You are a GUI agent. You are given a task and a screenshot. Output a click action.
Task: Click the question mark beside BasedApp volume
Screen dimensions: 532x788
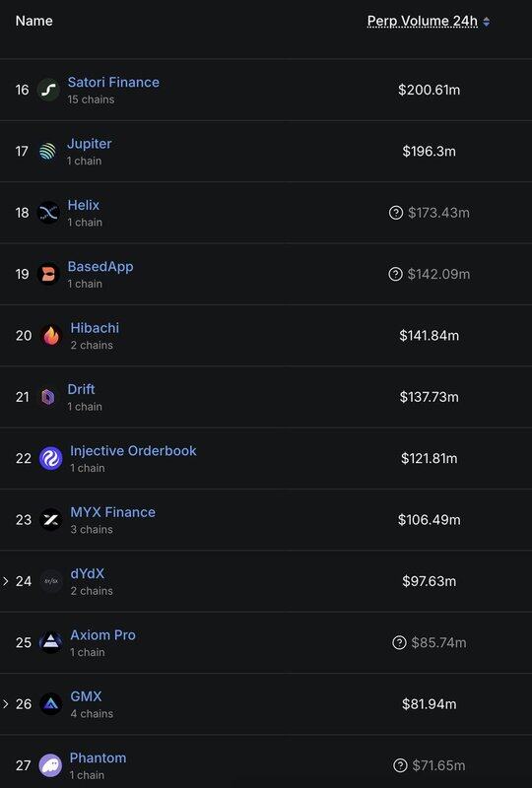(395, 274)
